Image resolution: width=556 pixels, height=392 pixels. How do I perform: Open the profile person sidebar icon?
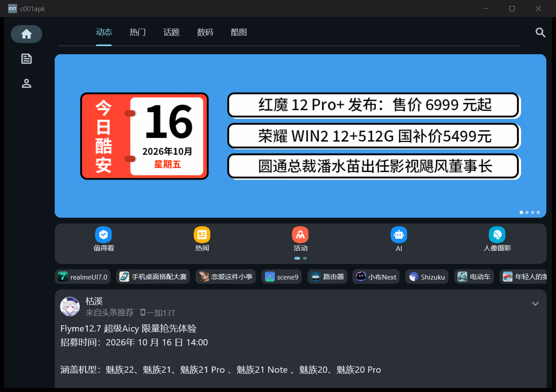(x=26, y=83)
